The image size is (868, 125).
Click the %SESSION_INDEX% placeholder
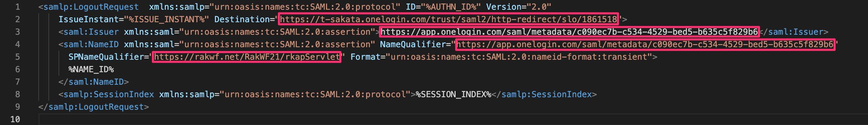[454, 94]
